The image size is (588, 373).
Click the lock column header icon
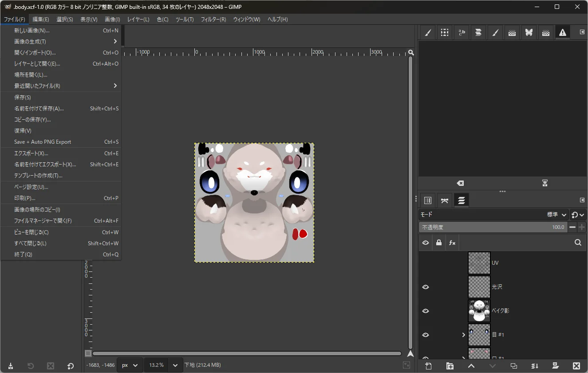tap(439, 243)
